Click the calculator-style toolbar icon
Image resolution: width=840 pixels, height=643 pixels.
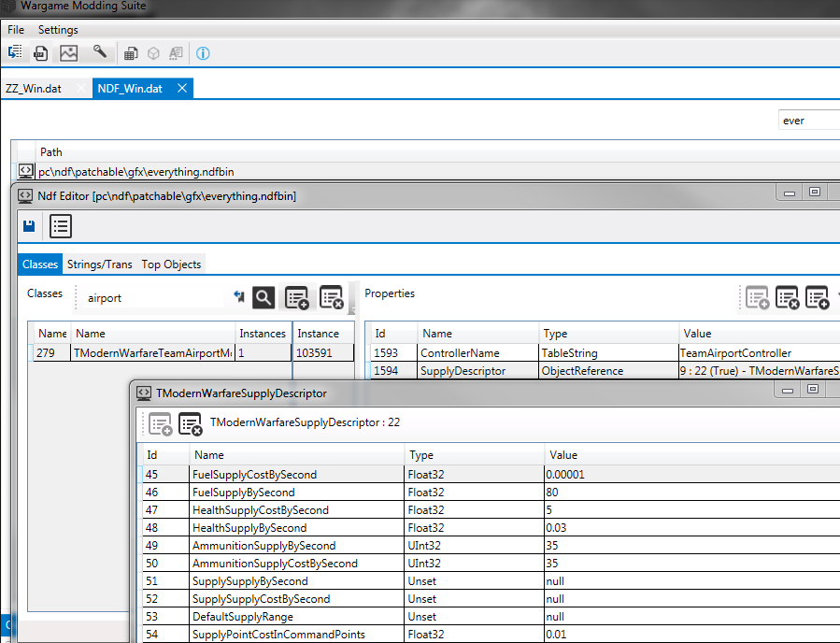131,53
